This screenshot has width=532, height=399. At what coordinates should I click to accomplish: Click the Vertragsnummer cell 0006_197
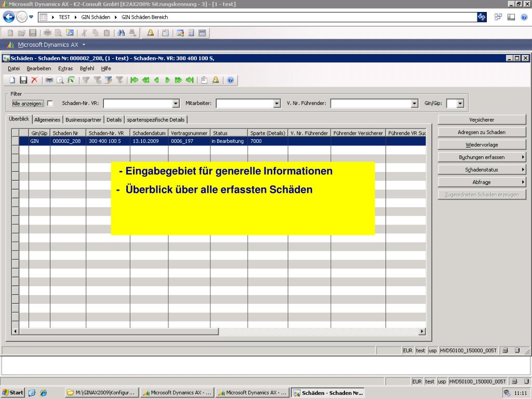189,141
